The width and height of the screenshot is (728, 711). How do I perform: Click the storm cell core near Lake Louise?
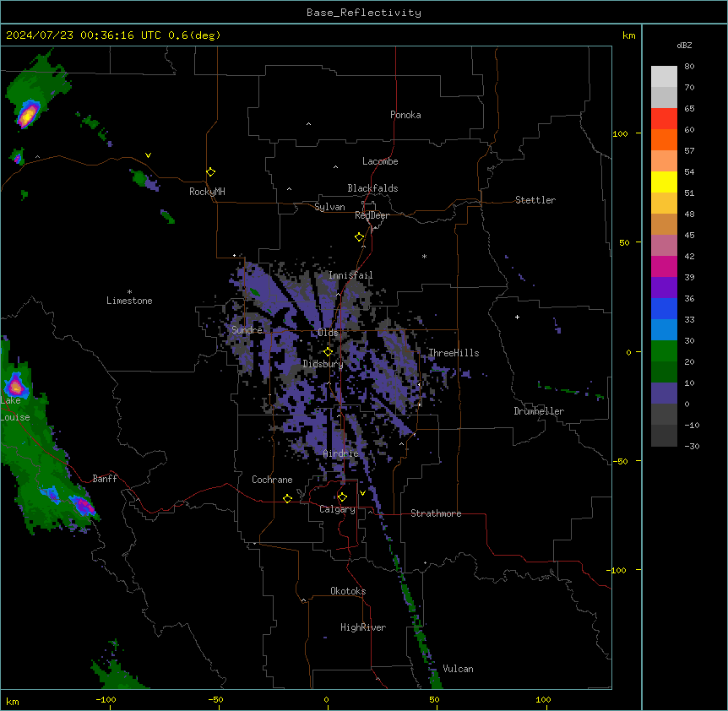[x=16, y=386]
